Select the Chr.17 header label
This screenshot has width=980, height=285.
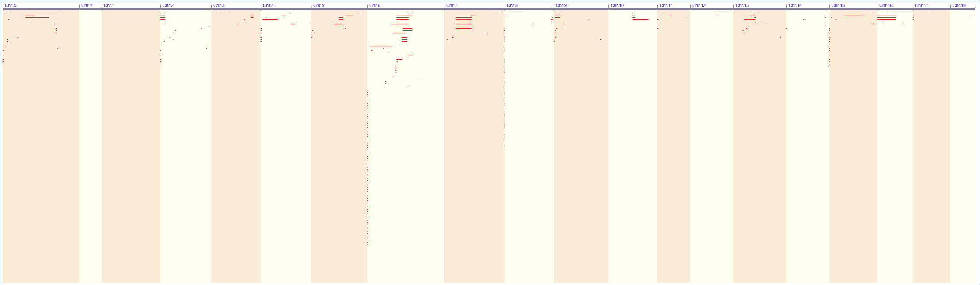pos(922,5)
